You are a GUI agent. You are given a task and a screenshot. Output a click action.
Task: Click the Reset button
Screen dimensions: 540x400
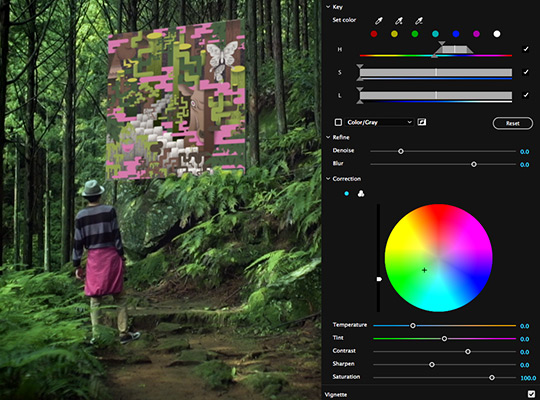point(513,123)
